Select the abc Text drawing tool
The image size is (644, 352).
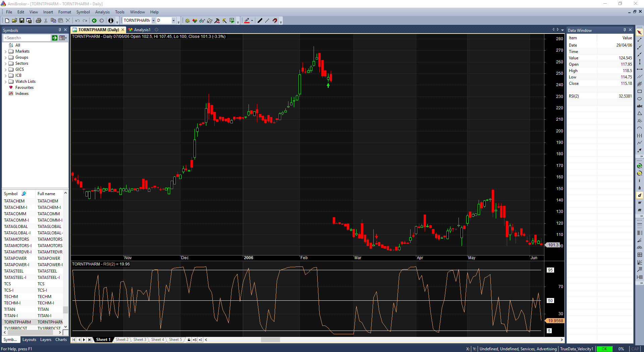point(640,106)
